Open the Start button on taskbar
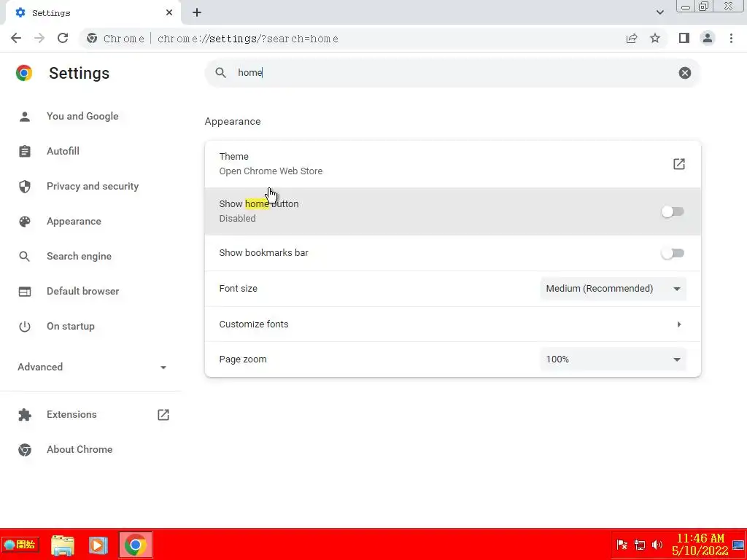The height and width of the screenshot is (560, 747). click(20, 545)
